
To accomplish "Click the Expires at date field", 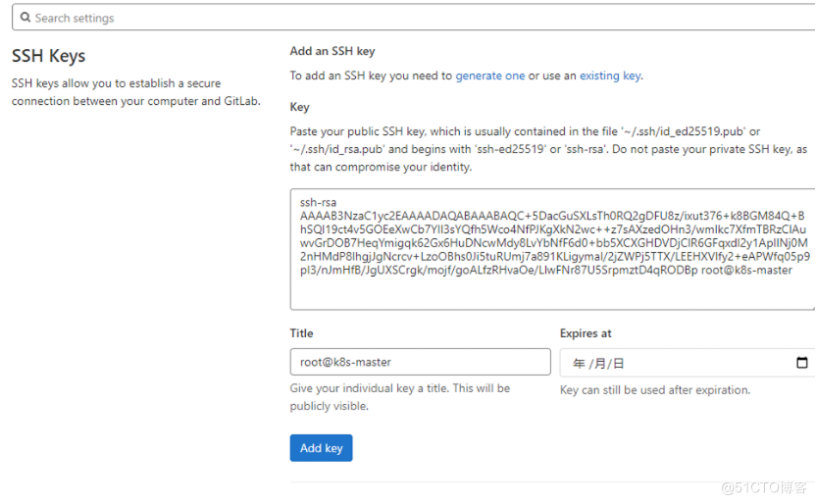I will 688,363.
